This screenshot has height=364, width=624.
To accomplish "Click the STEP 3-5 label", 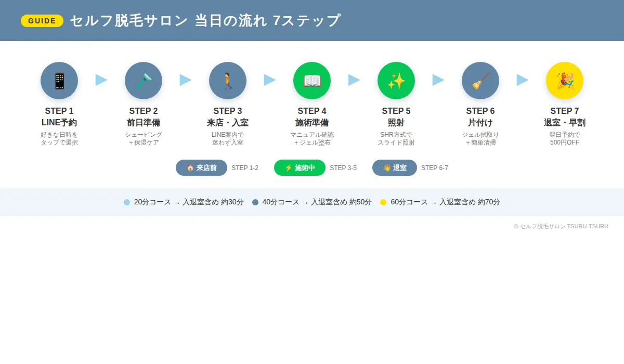I will 343,168.
